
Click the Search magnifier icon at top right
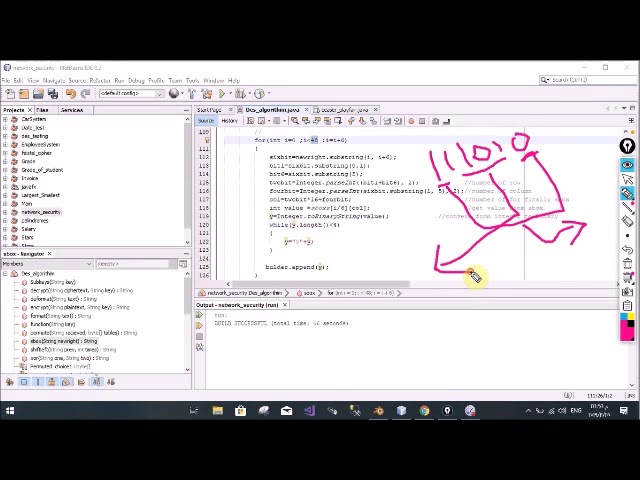tap(545, 80)
